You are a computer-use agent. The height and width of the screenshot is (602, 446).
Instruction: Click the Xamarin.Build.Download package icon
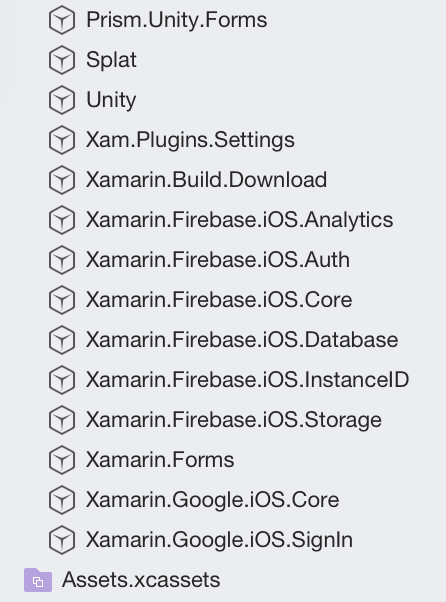(61, 180)
